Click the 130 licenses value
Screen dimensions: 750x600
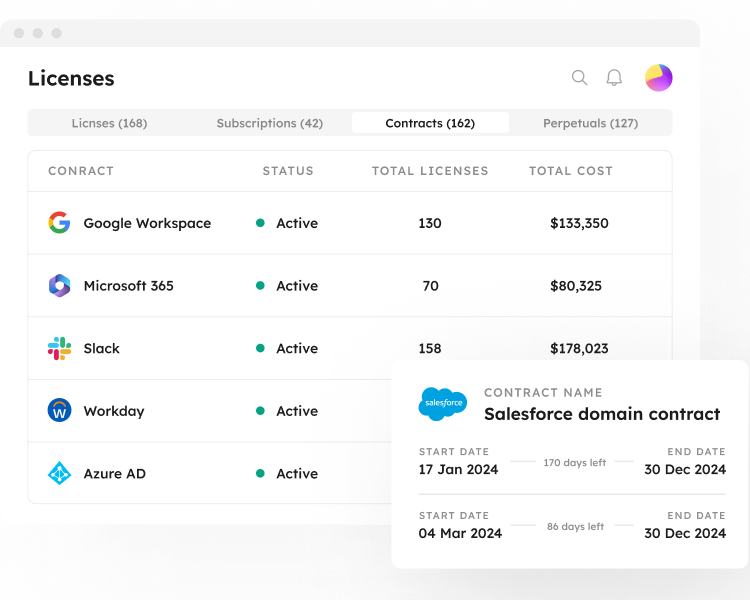[430, 223]
